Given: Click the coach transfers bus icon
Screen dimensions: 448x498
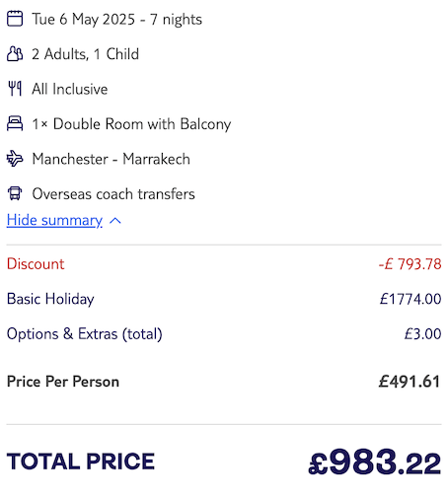Looking at the screenshot, I should click(x=15, y=193).
